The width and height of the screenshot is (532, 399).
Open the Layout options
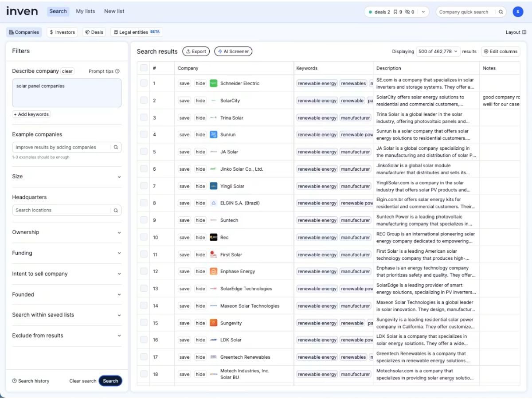point(516,32)
